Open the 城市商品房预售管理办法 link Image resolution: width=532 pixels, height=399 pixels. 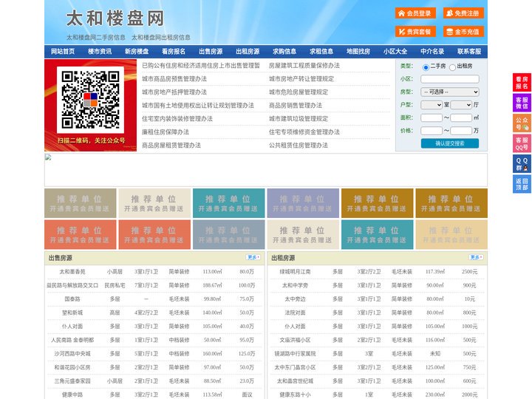click(174, 79)
